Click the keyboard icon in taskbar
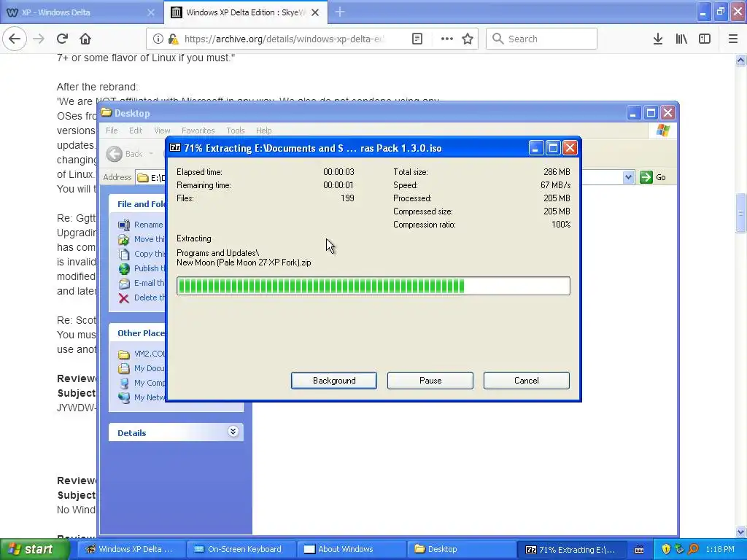The image size is (747, 560). tap(639, 550)
